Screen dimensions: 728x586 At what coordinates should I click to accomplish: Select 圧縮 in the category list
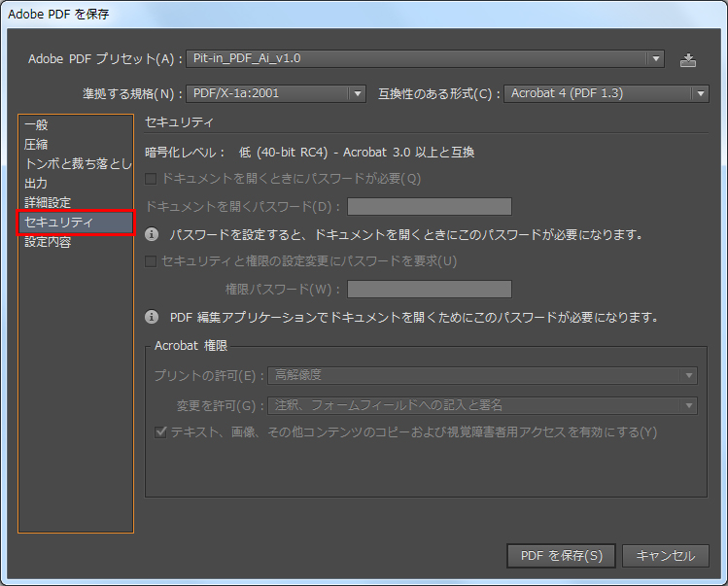(36, 144)
